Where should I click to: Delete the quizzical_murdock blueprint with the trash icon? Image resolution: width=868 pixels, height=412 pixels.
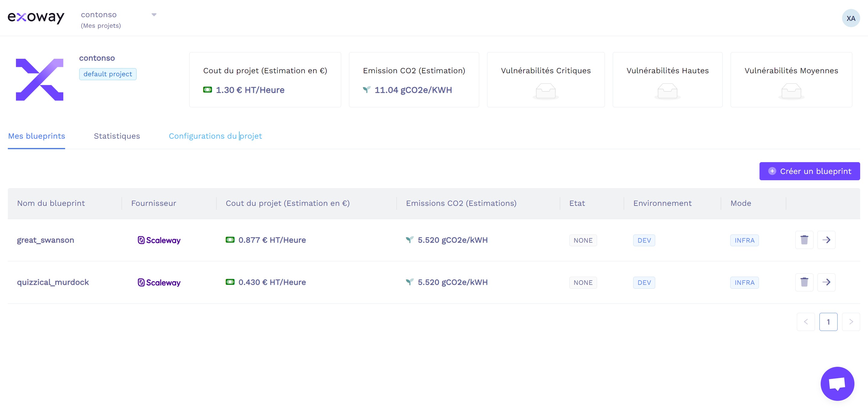pos(804,282)
